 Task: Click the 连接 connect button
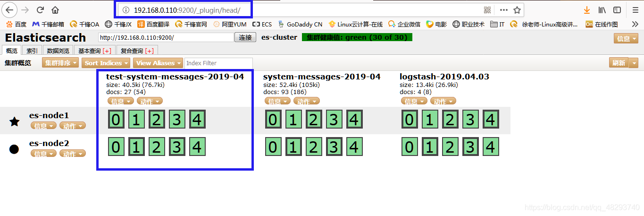[245, 37]
